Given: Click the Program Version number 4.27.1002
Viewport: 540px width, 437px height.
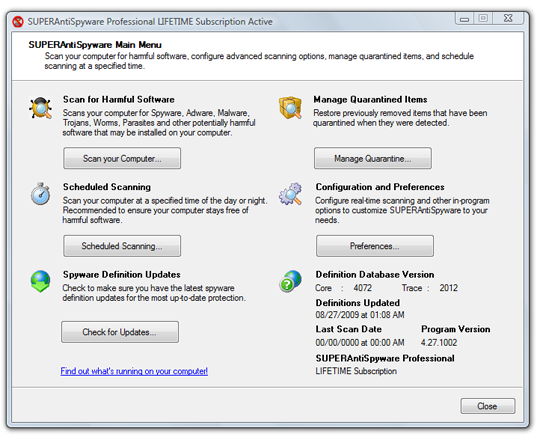Looking at the screenshot, I should tap(439, 343).
